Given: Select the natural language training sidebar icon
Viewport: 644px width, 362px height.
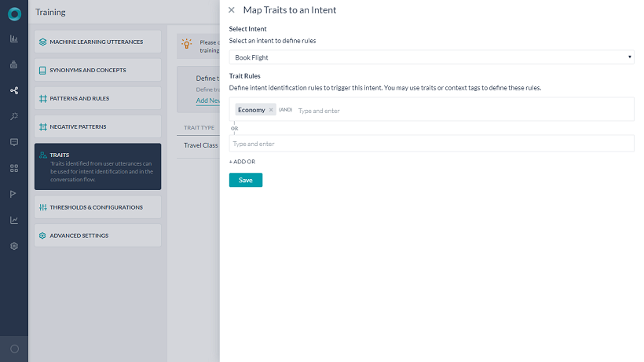Looking at the screenshot, I should [14, 90].
